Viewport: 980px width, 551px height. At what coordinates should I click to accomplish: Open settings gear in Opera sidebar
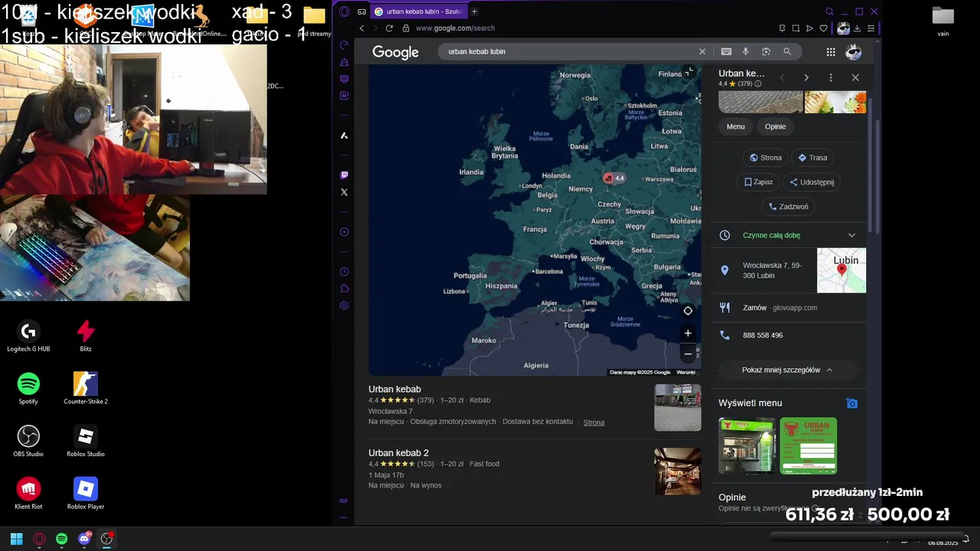pyautogui.click(x=344, y=305)
